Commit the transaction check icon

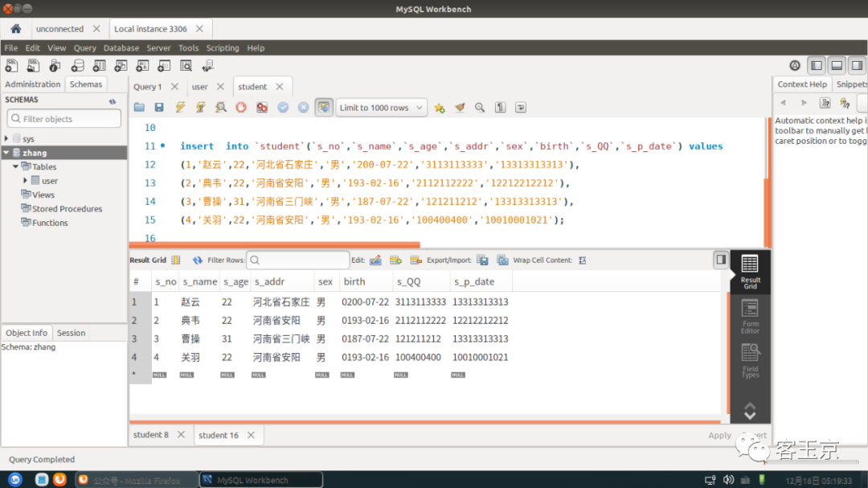[x=283, y=108]
